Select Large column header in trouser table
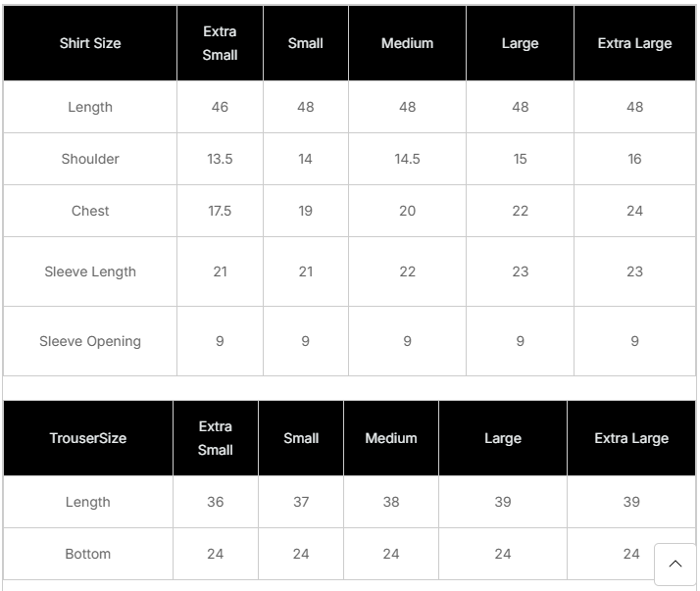 click(x=502, y=438)
